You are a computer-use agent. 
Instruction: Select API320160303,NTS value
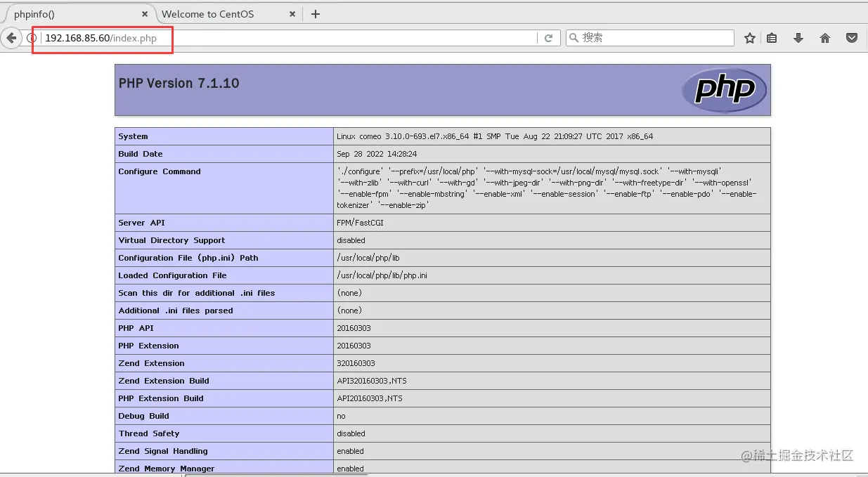click(372, 381)
